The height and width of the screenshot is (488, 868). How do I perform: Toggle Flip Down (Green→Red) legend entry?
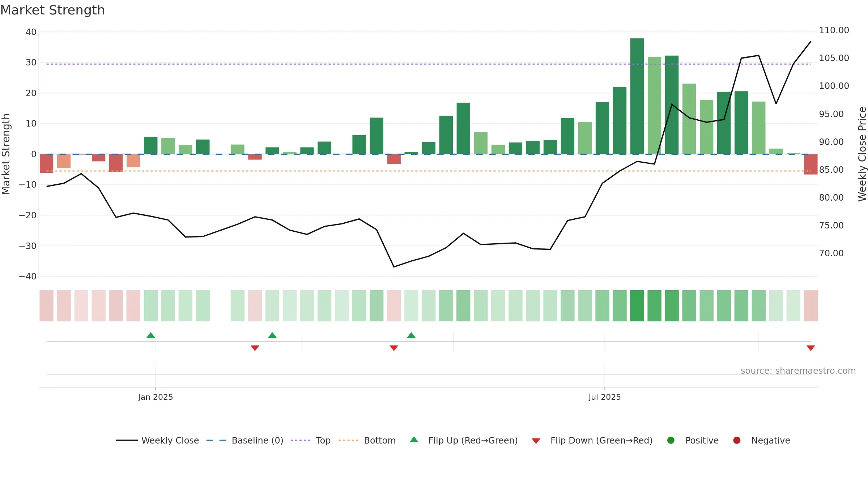[592, 440]
